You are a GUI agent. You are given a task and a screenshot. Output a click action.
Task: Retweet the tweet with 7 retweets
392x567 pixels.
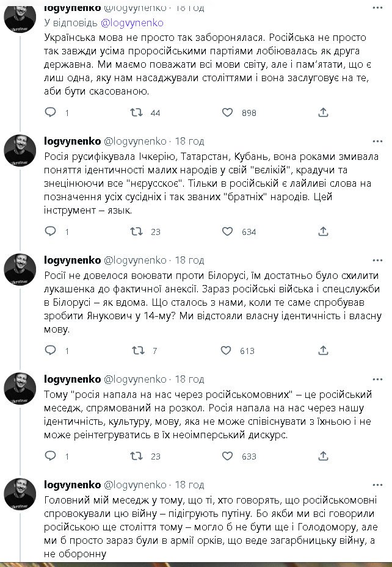point(138,350)
